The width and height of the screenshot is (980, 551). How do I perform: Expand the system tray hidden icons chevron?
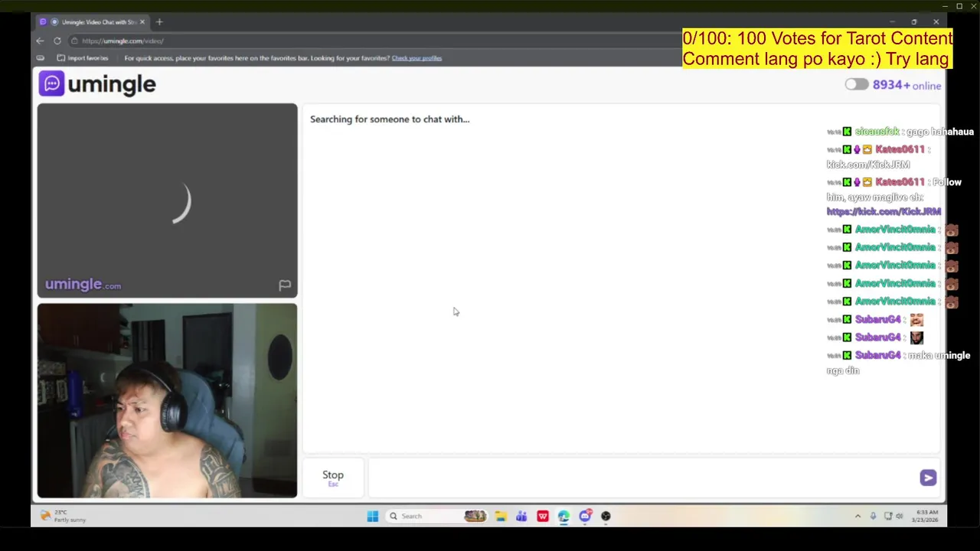857,517
